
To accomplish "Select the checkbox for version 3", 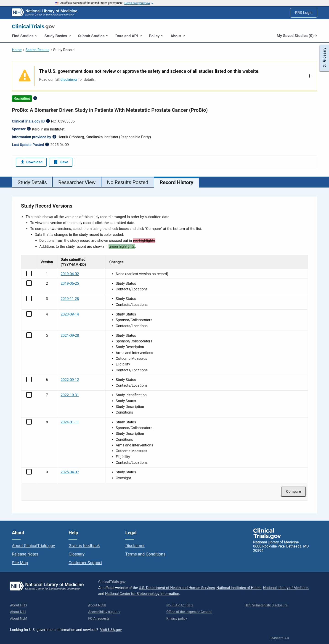I will (29, 298).
